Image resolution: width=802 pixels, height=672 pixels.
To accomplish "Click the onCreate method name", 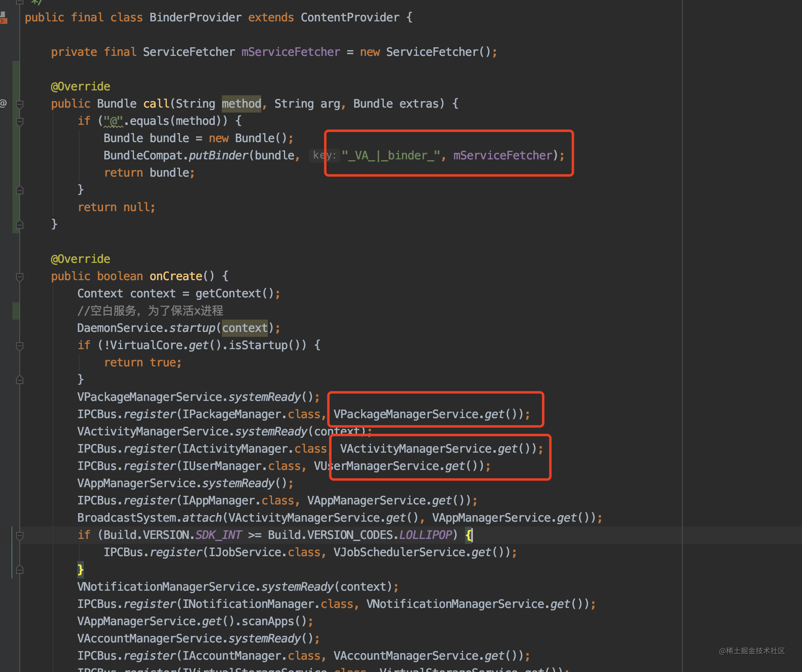I will tap(176, 276).
